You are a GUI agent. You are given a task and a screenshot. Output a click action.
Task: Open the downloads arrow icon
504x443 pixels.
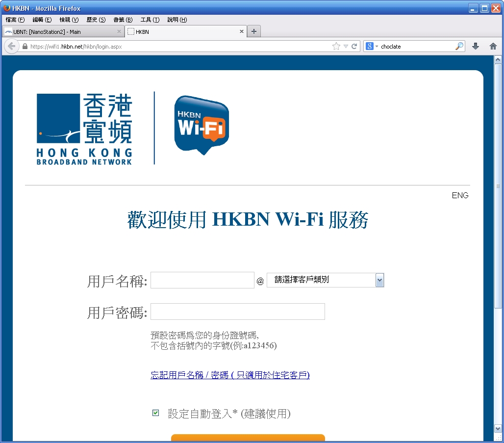[476, 46]
